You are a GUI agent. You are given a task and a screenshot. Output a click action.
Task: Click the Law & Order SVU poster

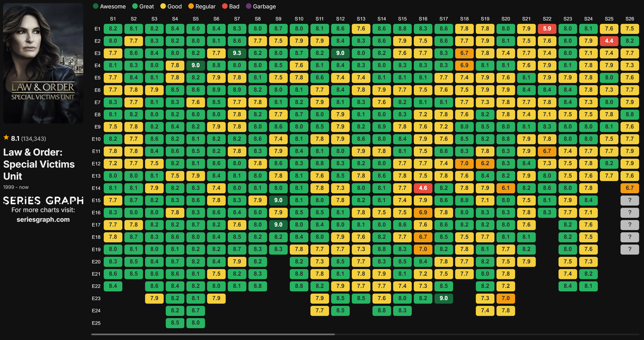43,63
